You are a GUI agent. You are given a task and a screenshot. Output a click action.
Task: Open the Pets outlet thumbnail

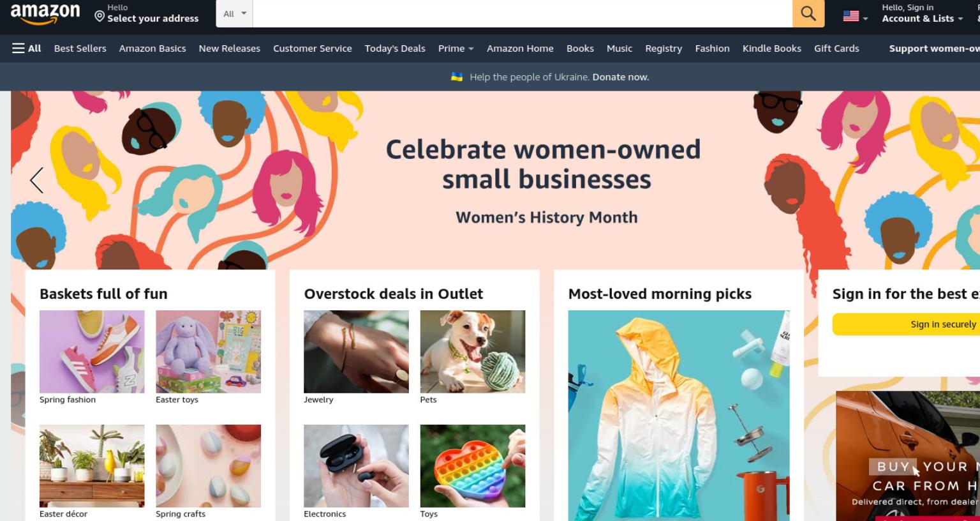pos(473,352)
